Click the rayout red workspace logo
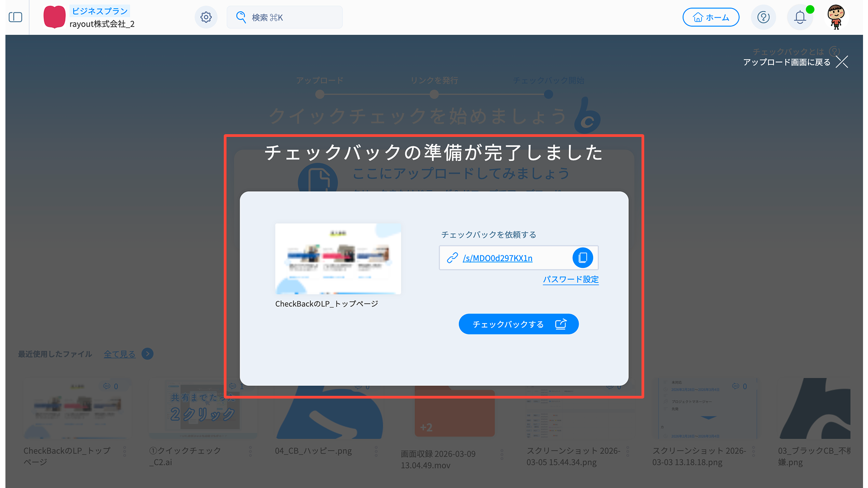This screenshot has height=488, width=868. point(54,17)
